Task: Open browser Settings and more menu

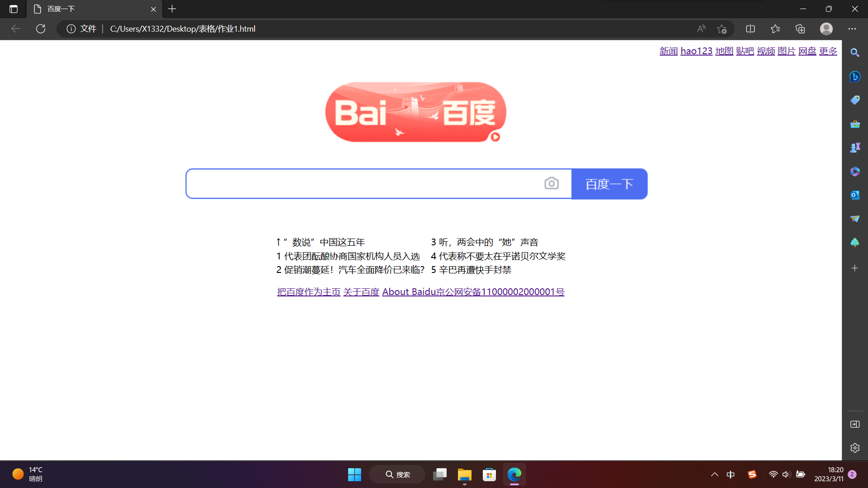Action: coord(852,29)
